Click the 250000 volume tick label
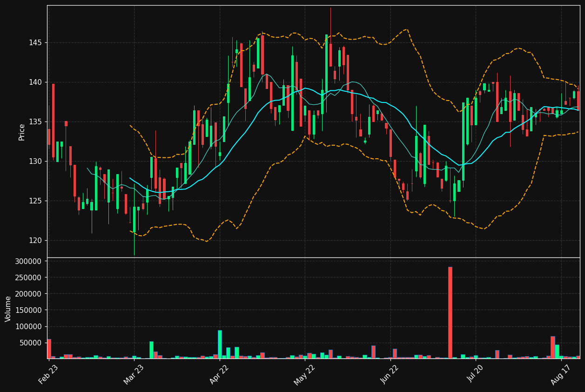 pyautogui.click(x=29, y=278)
